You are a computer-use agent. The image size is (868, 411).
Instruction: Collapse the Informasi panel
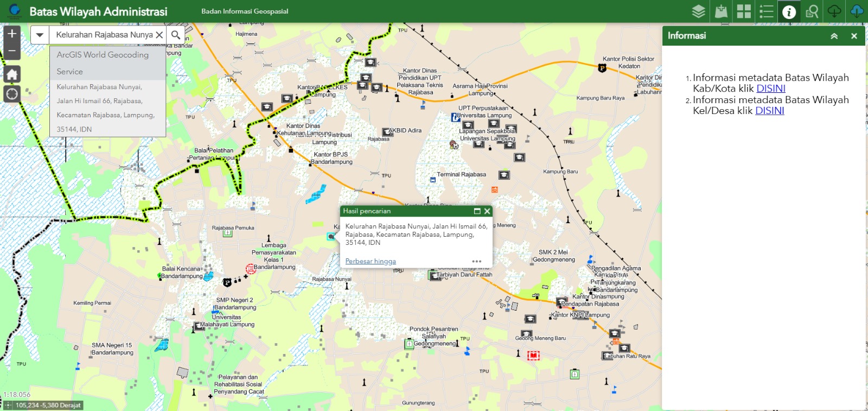[834, 36]
